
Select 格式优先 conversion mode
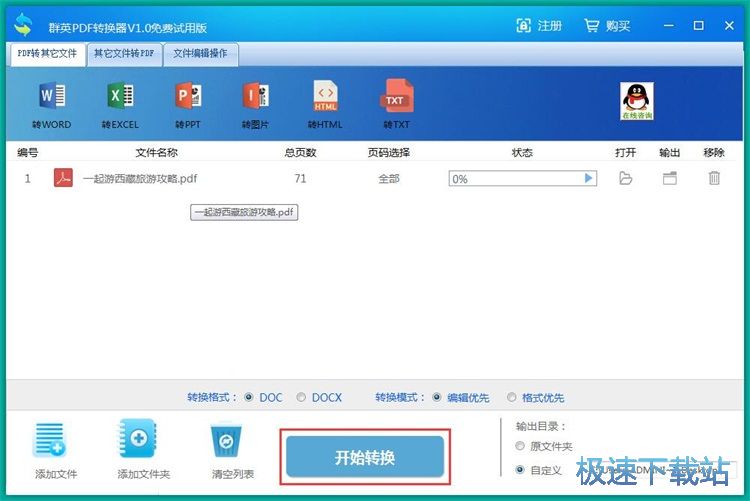pyautogui.click(x=512, y=397)
